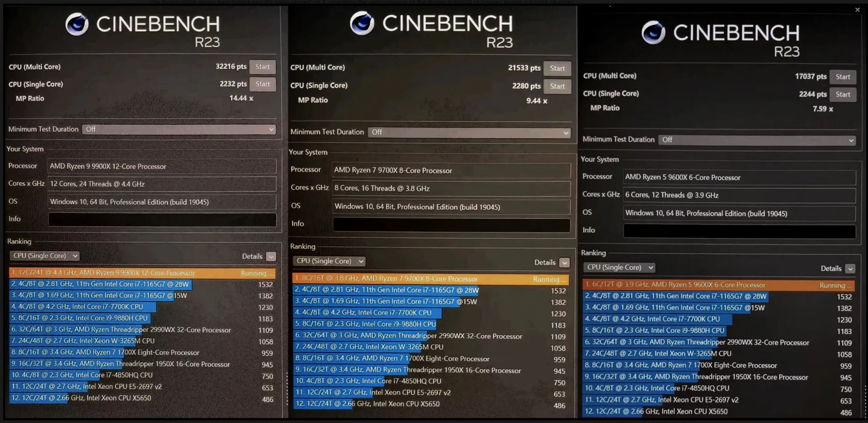Select i7-1165G7 @15W row in 9600X window
The image size is (868, 423).
point(719,308)
